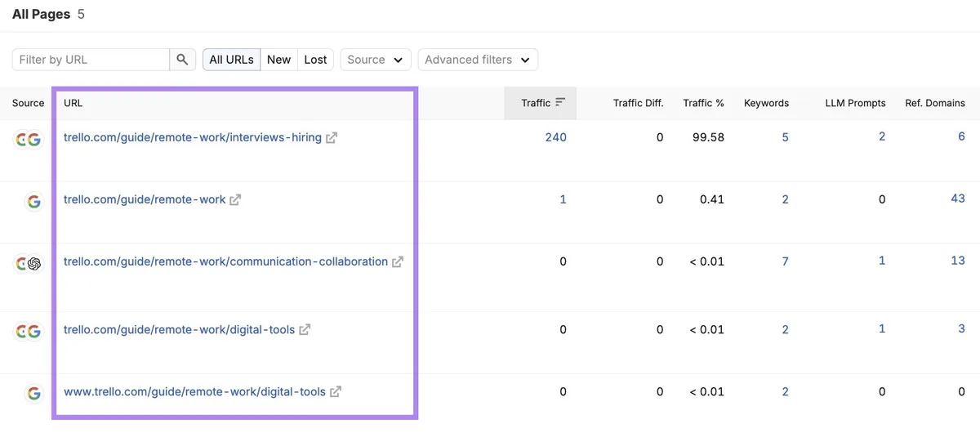Open trello.com/guide/remote-work/digital-tools link

[179, 329]
